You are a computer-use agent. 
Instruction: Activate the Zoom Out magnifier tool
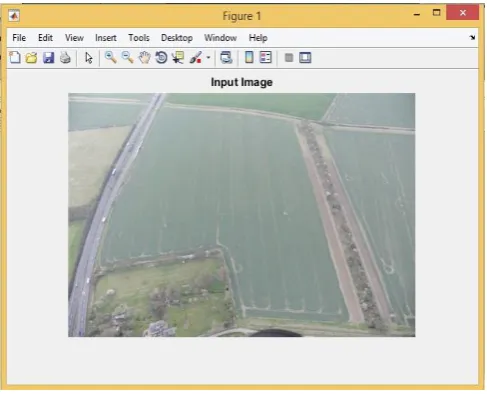[x=127, y=58]
